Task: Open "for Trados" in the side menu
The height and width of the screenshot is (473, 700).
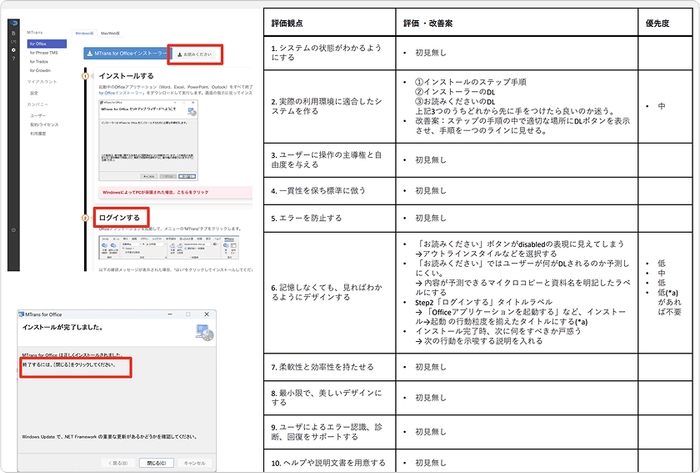Action: [x=40, y=63]
